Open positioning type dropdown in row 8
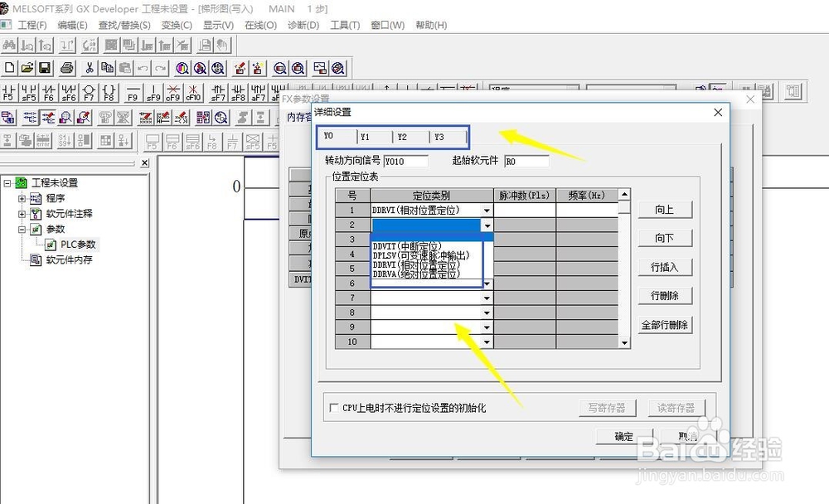 point(487,313)
